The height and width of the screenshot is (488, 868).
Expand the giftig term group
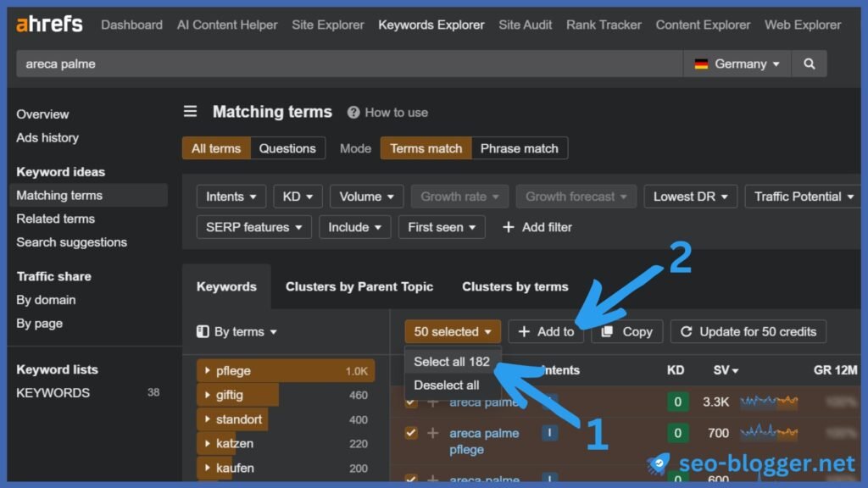[x=207, y=395]
